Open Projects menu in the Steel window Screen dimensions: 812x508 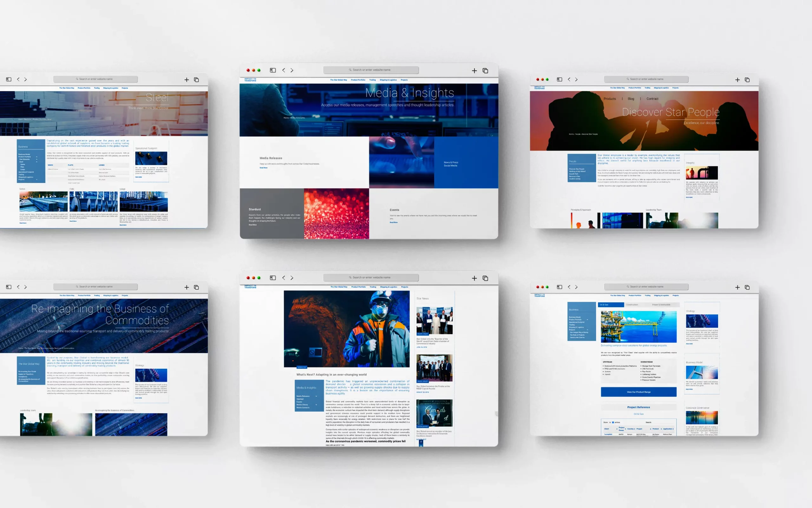[125, 88]
